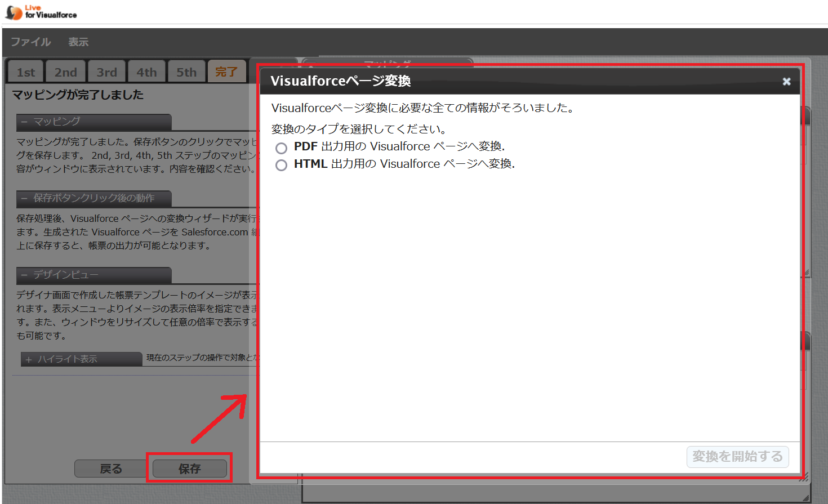
Task: Click the 変換を開始する button
Action: point(737,456)
